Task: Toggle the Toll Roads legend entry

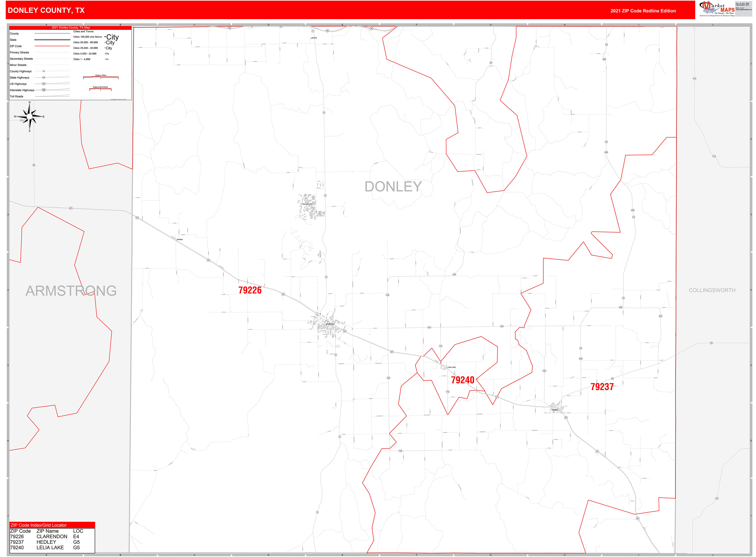Action: pyautogui.click(x=16, y=96)
